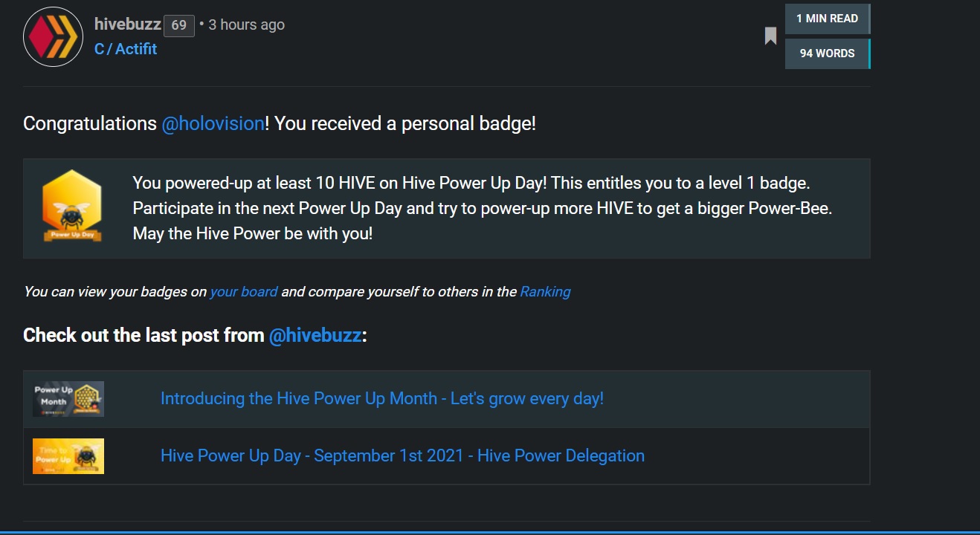Open the @holovision mention link
Screen dimensions: 980x535
[213, 123]
